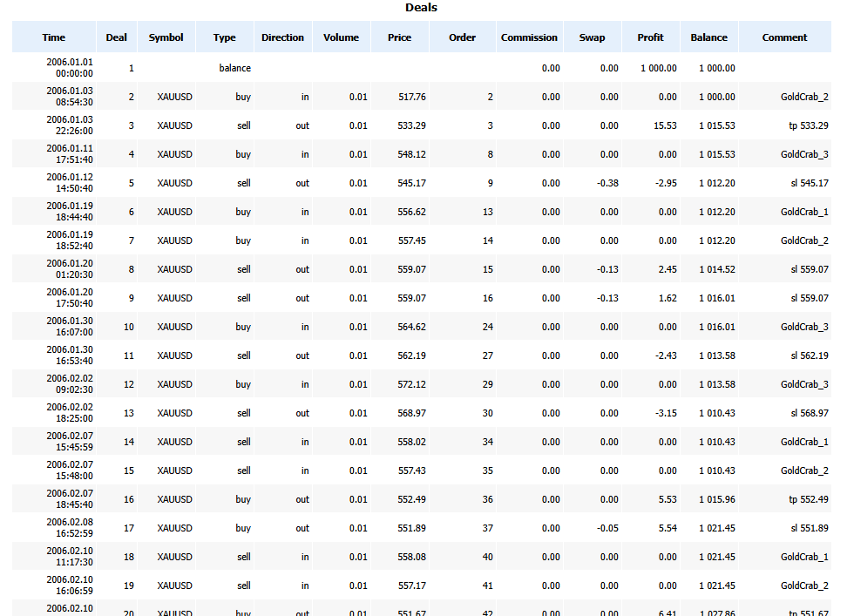Screen dimensions: 854x616
Task: Click the Order column header
Action: [x=462, y=37]
